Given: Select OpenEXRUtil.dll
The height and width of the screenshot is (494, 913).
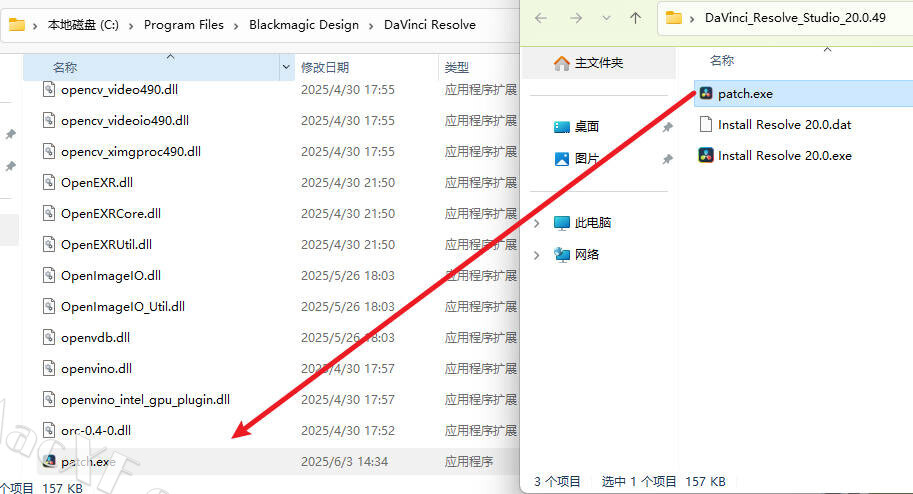Looking at the screenshot, I should [106, 245].
